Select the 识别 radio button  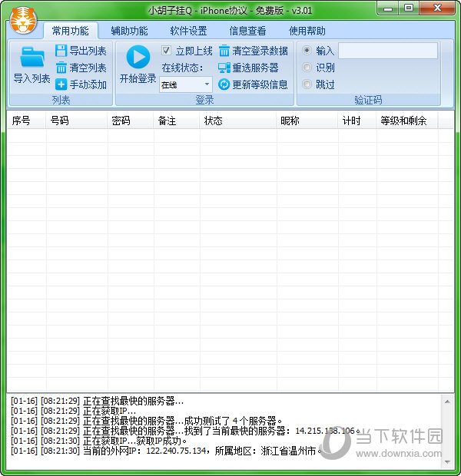tap(307, 68)
